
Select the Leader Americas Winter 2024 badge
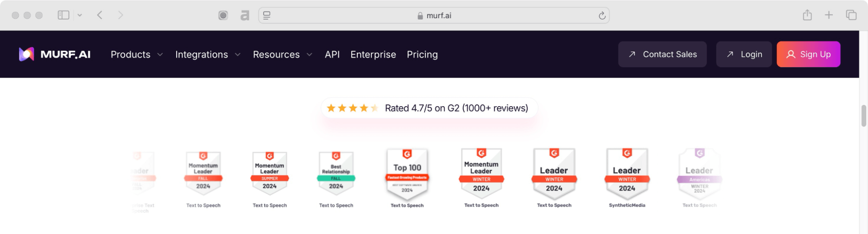click(700, 173)
